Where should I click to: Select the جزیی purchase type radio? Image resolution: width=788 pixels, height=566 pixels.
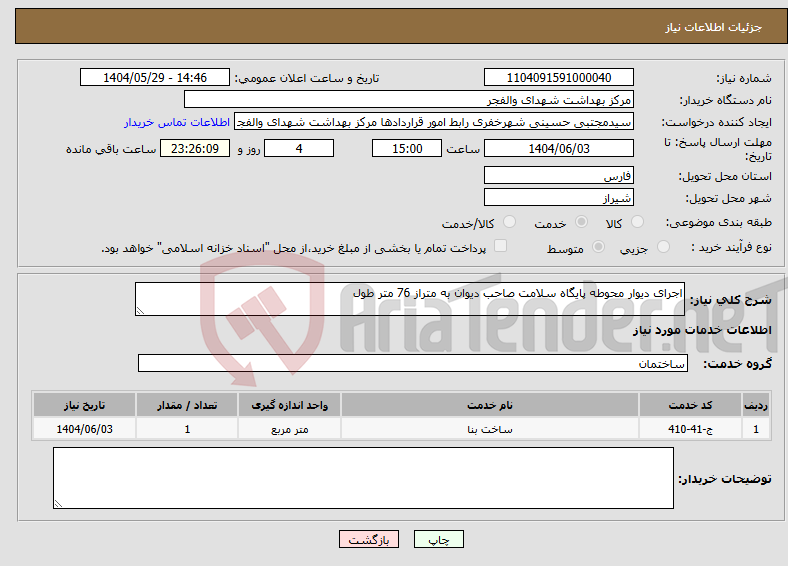pos(663,246)
